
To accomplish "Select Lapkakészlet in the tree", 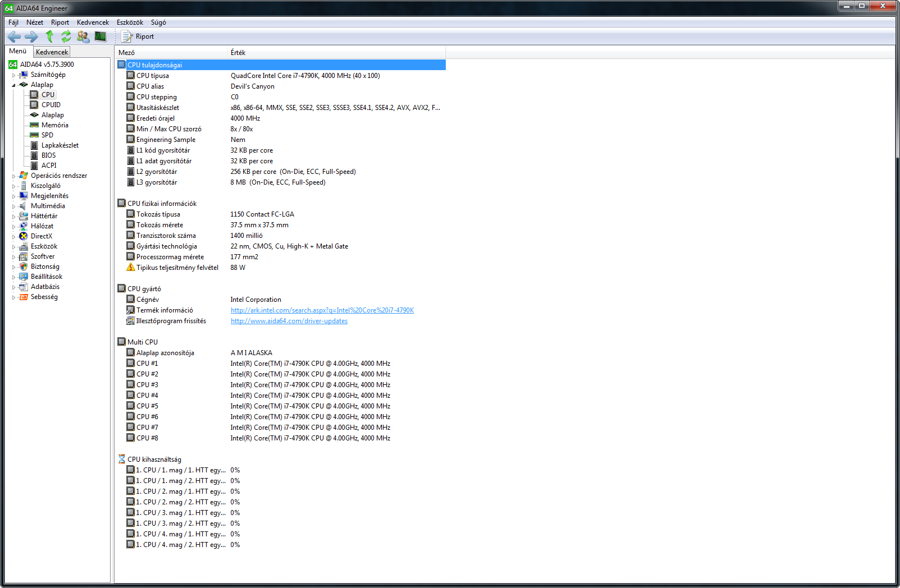I will (60, 145).
